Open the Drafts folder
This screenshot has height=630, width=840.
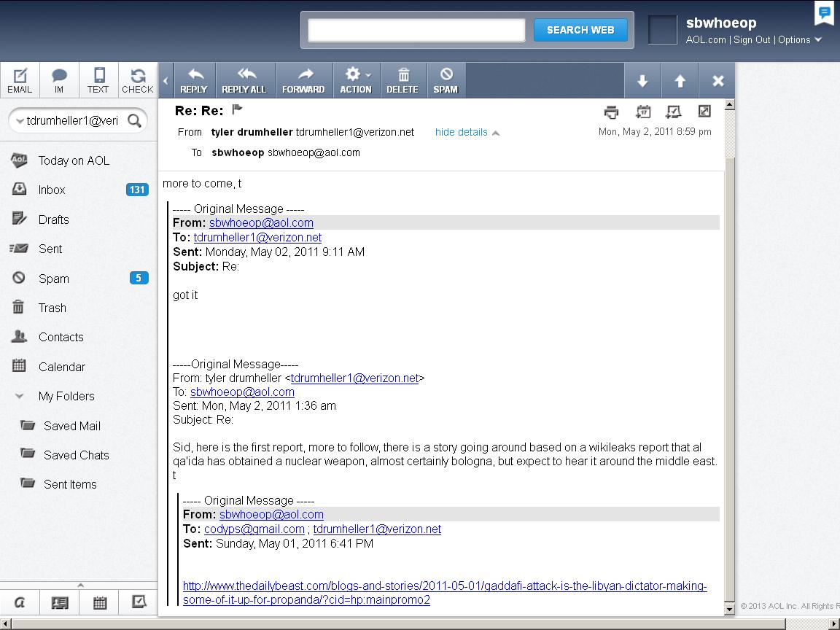pos(53,219)
